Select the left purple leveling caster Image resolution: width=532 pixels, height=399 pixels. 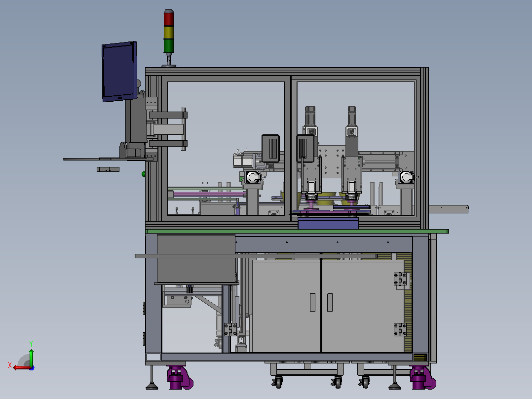tap(180, 378)
